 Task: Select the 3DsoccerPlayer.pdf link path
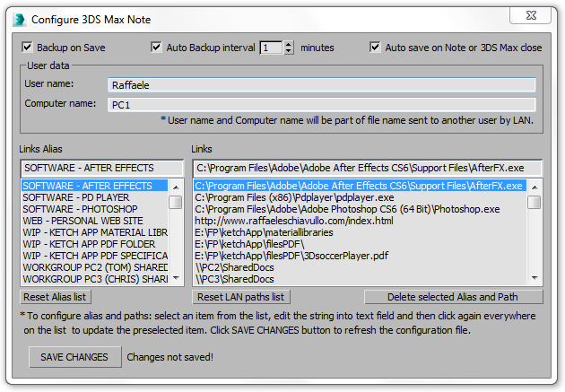[x=360, y=256]
